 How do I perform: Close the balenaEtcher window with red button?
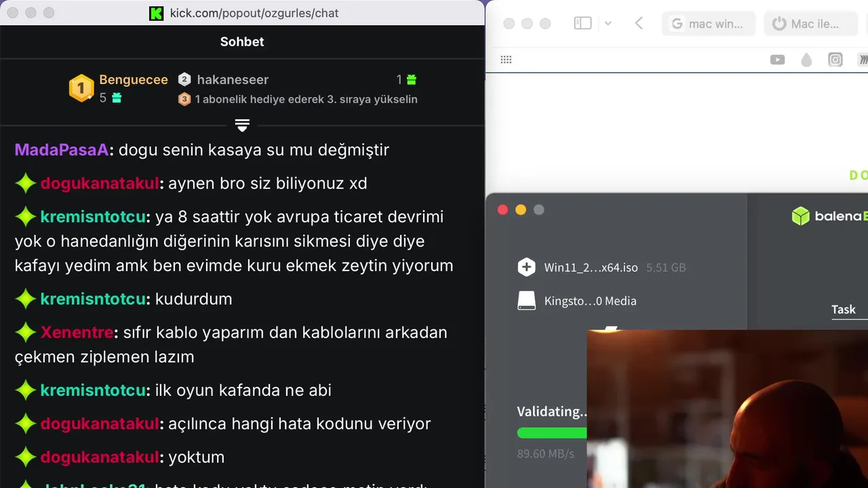(x=502, y=210)
